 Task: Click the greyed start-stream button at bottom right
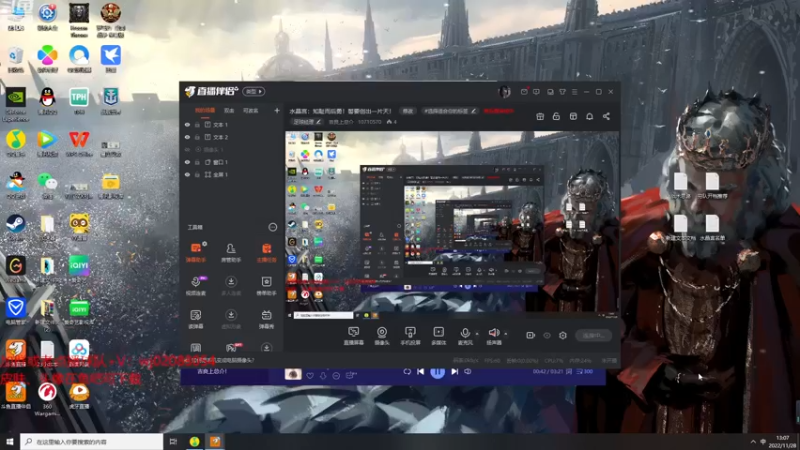coord(593,335)
